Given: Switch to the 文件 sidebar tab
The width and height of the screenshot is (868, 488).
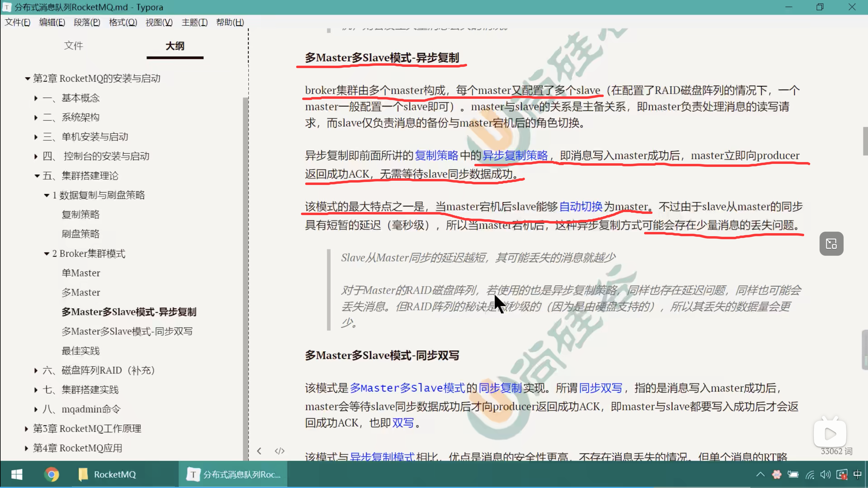Looking at the screenshot, I should (73, 45).
